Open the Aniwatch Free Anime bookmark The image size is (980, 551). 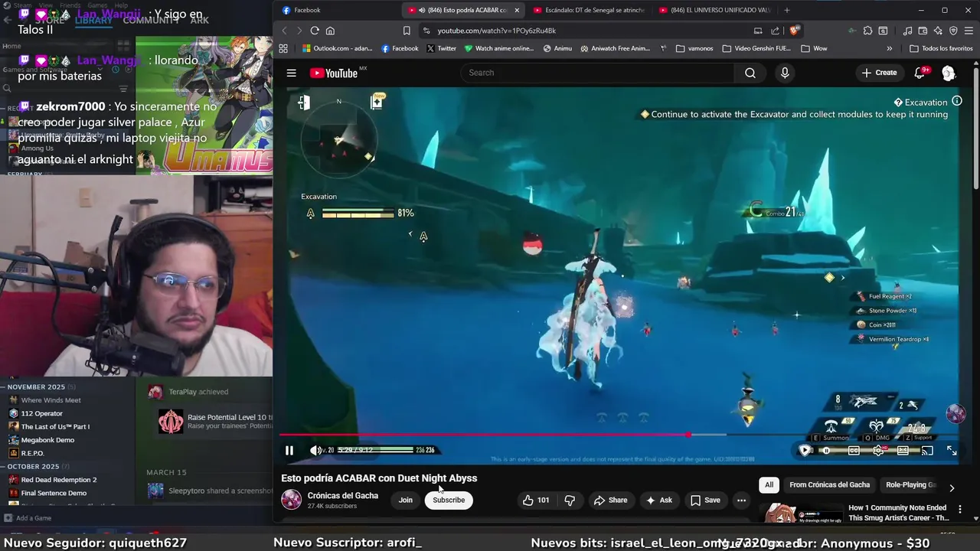click(x=615, y=48)
